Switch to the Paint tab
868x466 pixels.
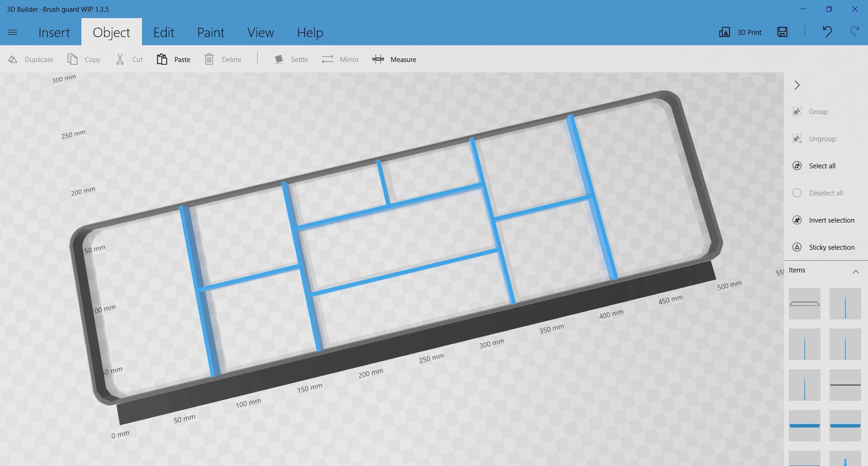[x=211, y=33]
